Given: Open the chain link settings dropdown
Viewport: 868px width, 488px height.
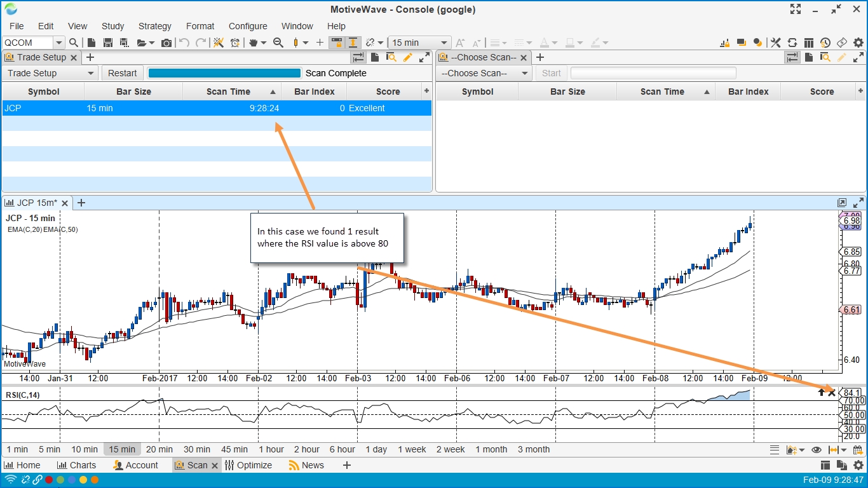Looking at the screenshot, I should tap(381, 43).
